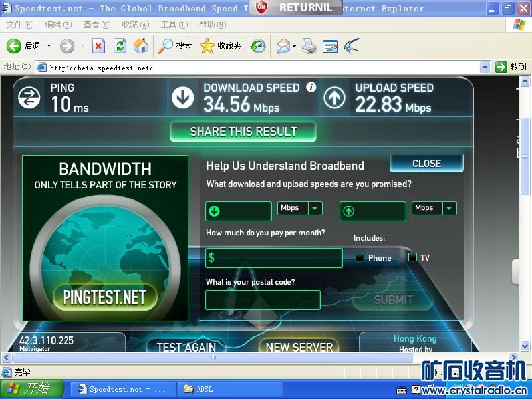
Task: Open the 帮助(H) menu
Action: (x=213, y=25)
